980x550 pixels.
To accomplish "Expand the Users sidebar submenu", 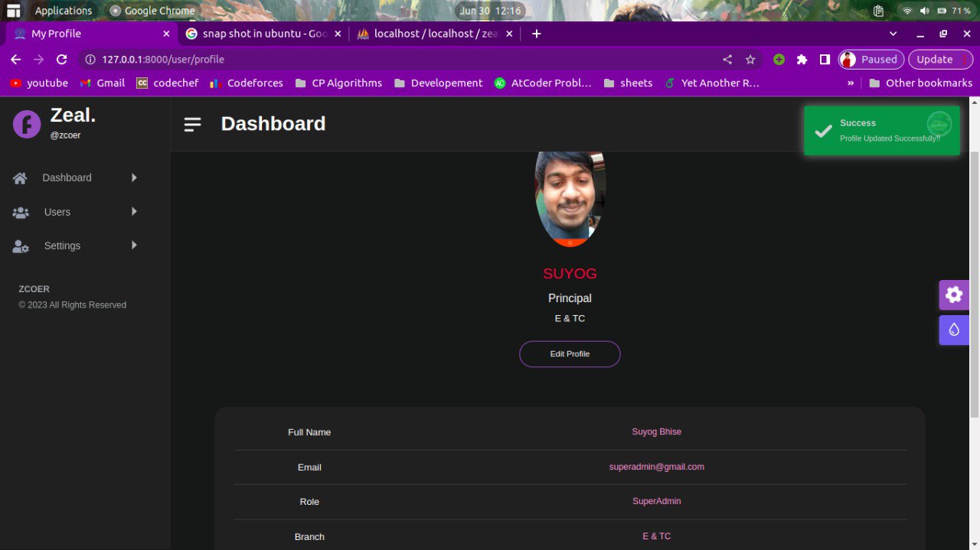I will (x=134, y=212).
